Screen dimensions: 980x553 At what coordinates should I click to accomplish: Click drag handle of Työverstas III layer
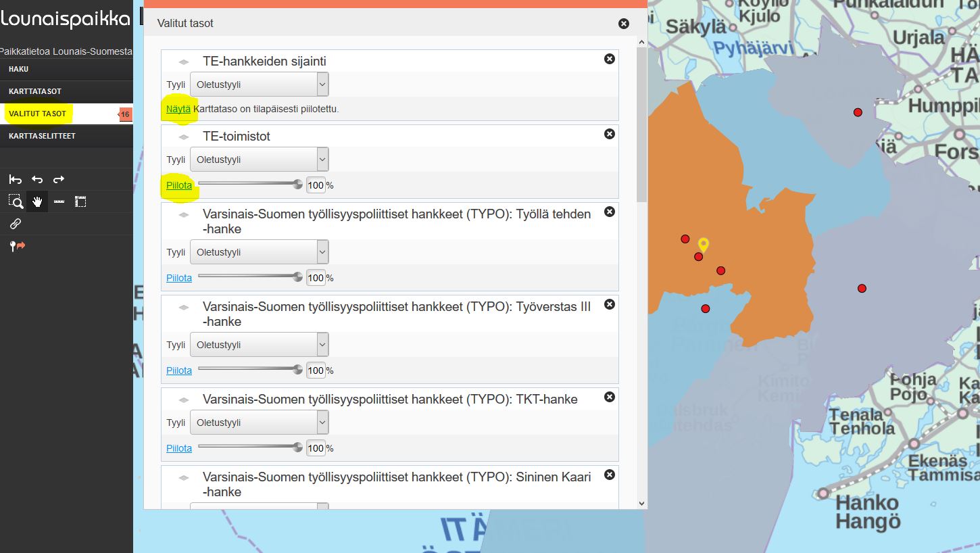point(183,308)
